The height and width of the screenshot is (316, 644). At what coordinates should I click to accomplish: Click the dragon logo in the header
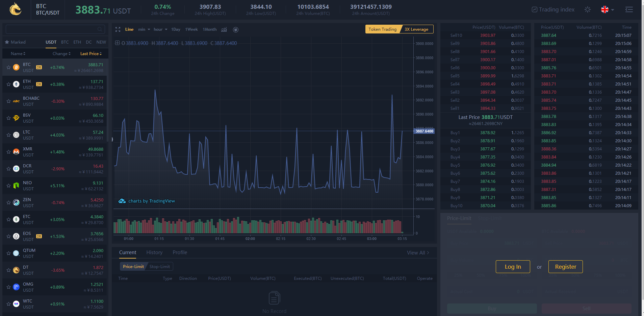[x=15, y=9]
